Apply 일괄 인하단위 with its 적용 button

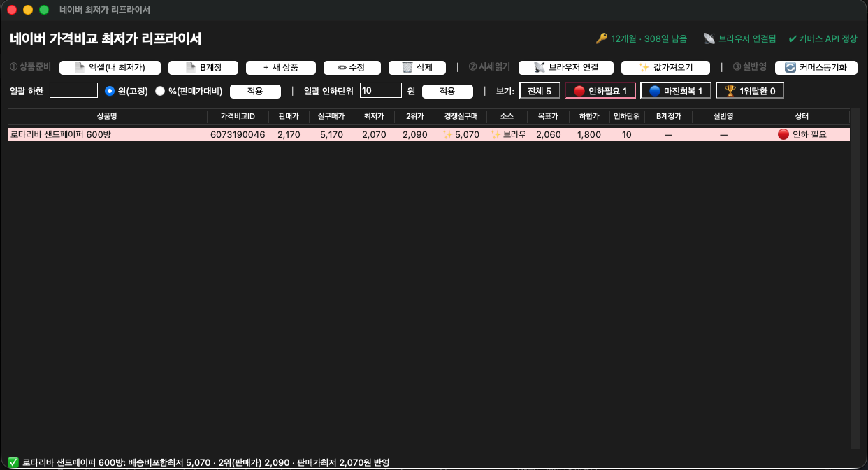pos(447,91)
